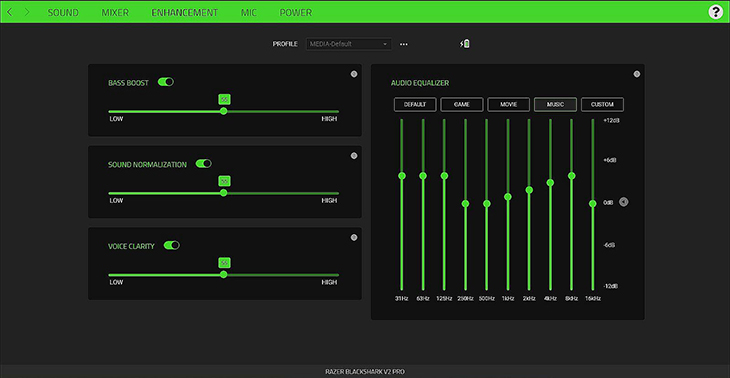This screenshot has height=378, width=730.
Task: Select the MOVIE equalizer preset
Action: 508,104
